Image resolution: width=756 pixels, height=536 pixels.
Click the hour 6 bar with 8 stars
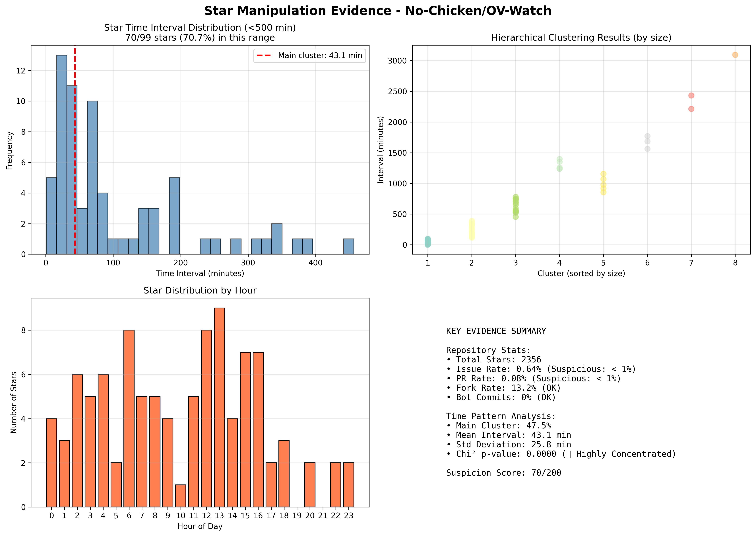(x=129, y=418)
